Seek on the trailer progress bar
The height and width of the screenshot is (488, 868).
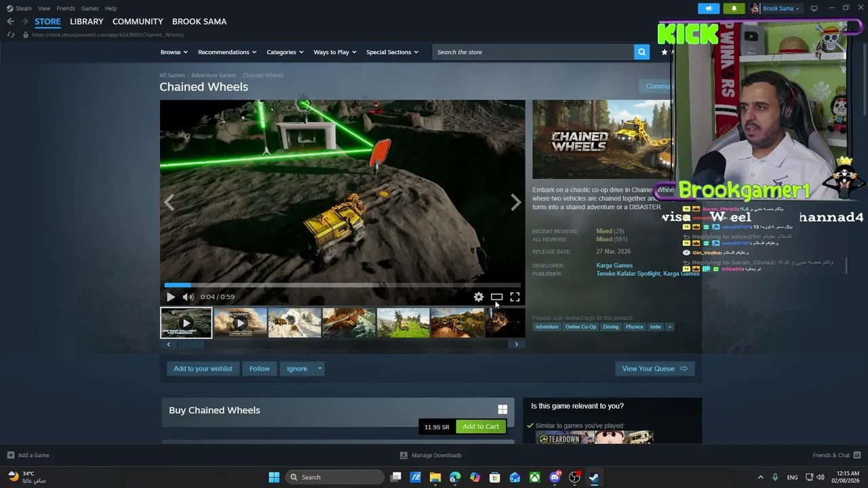point(342,285)
